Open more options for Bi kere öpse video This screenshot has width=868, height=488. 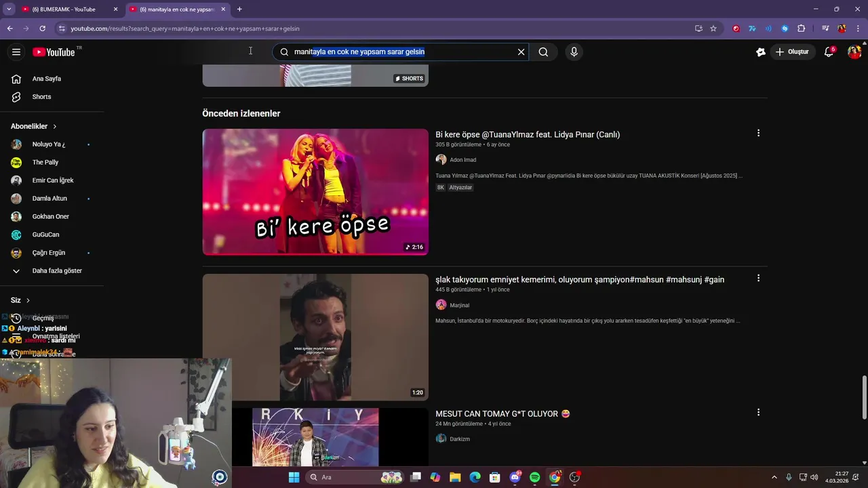point(758,134)
